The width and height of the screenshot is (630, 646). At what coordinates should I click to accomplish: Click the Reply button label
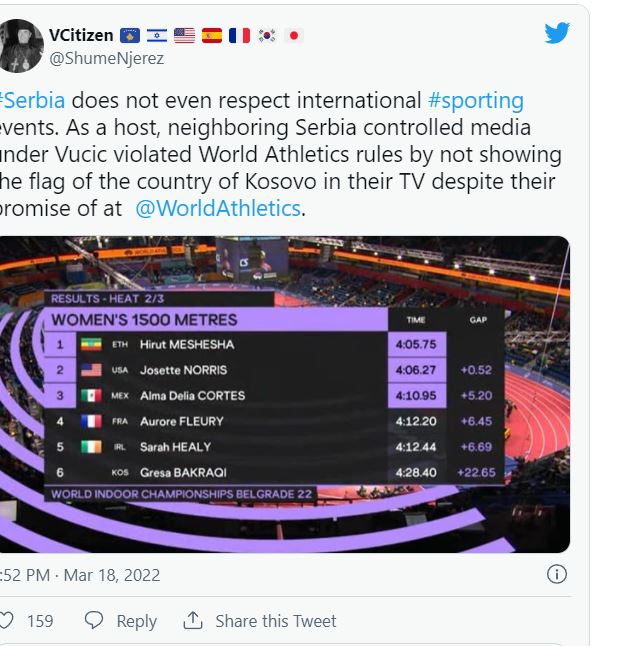pos(136,621)
